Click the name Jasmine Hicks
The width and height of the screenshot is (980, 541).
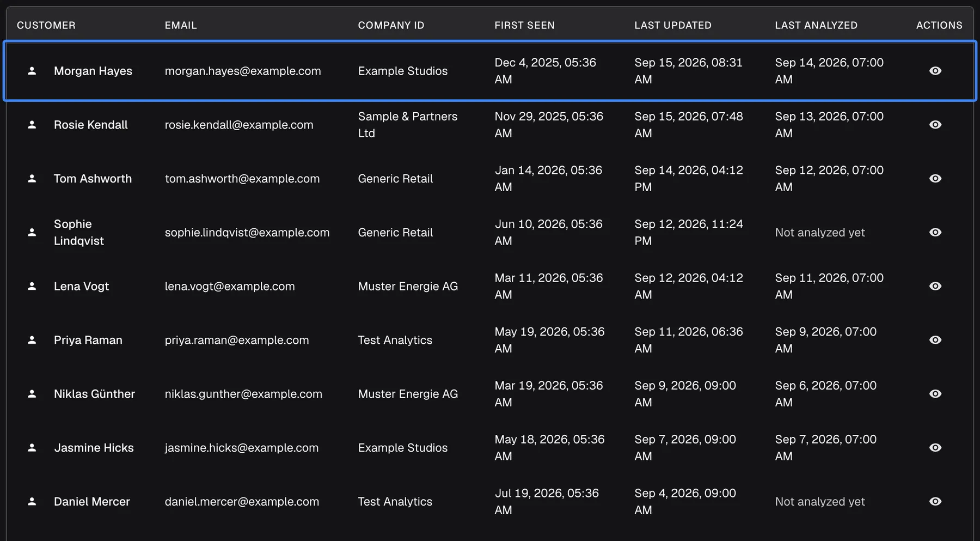point(94,448)
